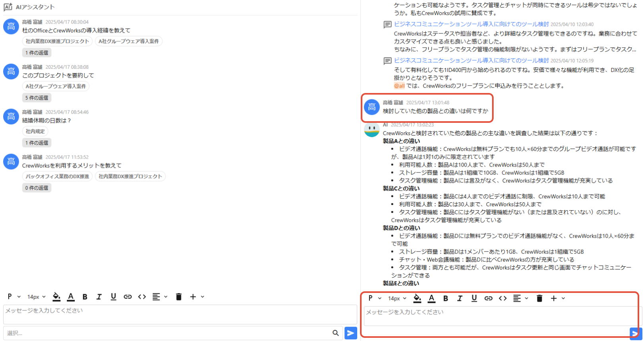This screenshot has height=341, width=644.
Task: Click trash icon in the left editor toolbar
Action: point(179,297)
